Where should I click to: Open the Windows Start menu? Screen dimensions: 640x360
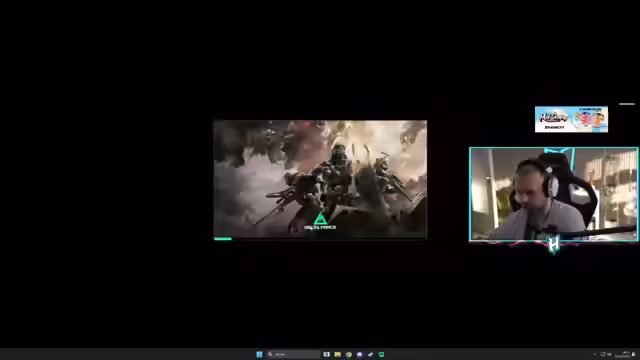tap(259, 354)
